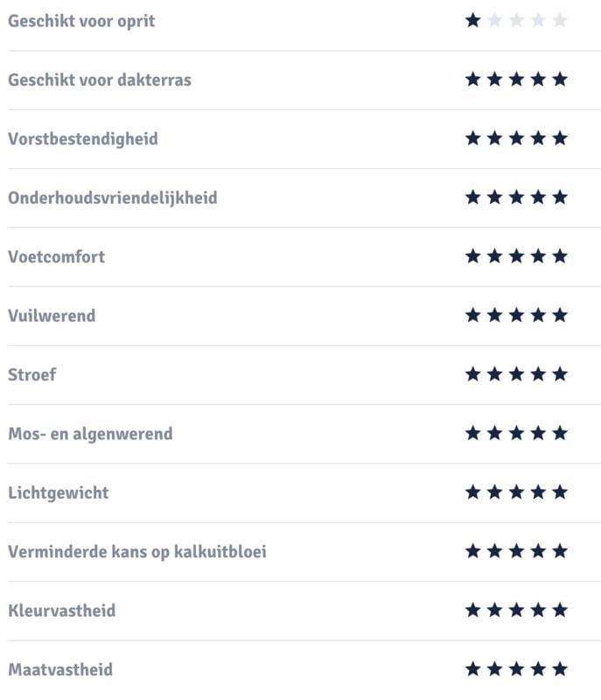
Task: Click the third star for Stroef
Action: pos(516,374)
